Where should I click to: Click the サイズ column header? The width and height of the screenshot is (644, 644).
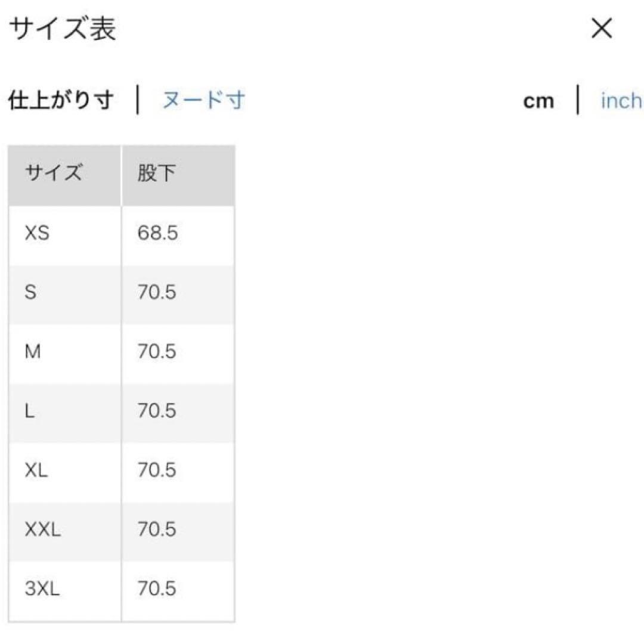tap(52, 174)
